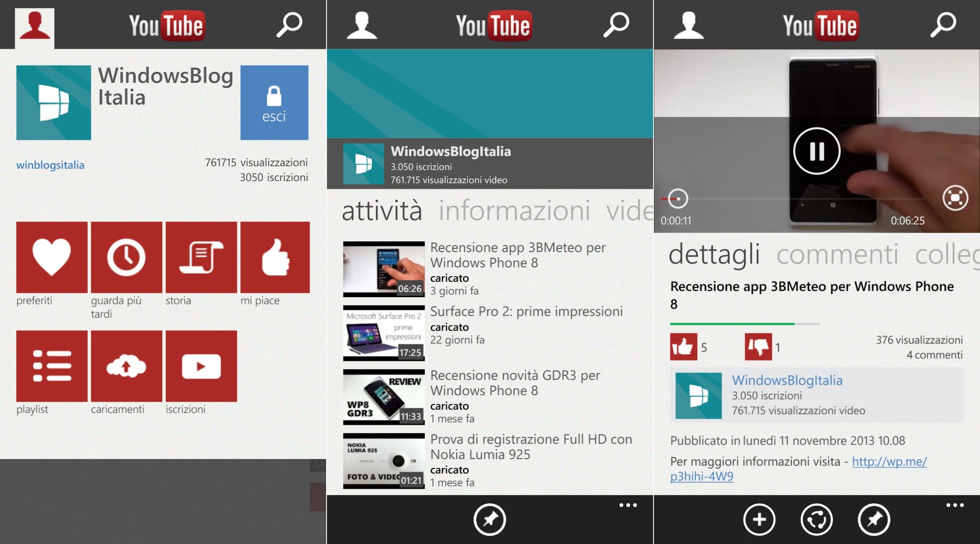The width and height of the screenshot is (980, 544).
Task: Open the WP8 GDR3 review thumbnail
Action: point(384,397)
